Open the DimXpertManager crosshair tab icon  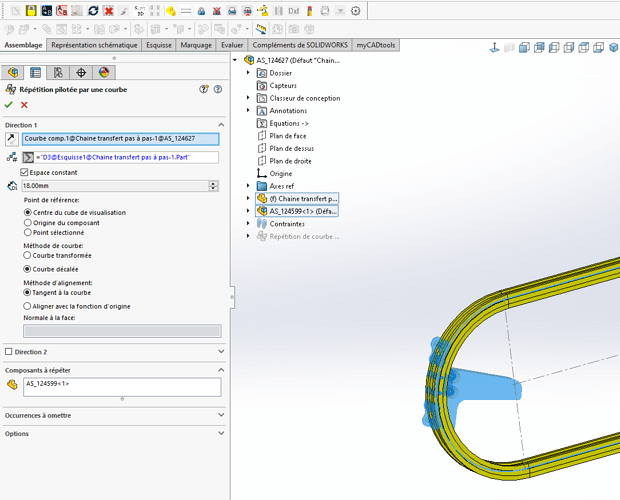(81, 72)
